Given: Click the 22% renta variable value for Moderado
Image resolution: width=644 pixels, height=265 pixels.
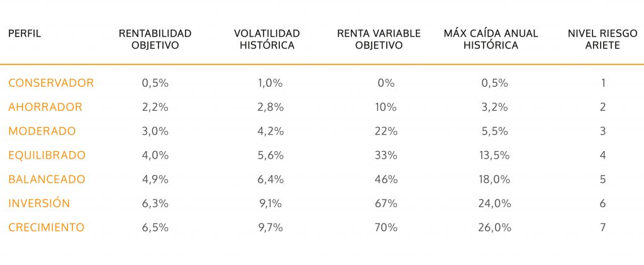Looking at the screenshot, I should 386,131.
